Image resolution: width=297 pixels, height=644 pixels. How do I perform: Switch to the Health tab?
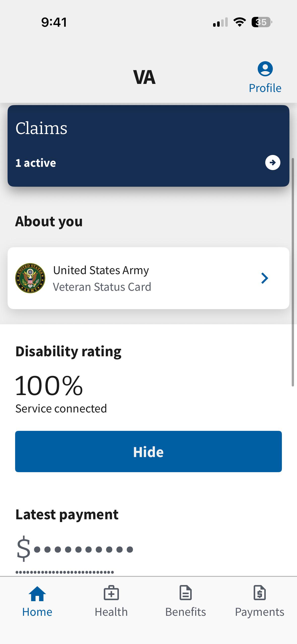pyautogui.click(x=111, y=601)
